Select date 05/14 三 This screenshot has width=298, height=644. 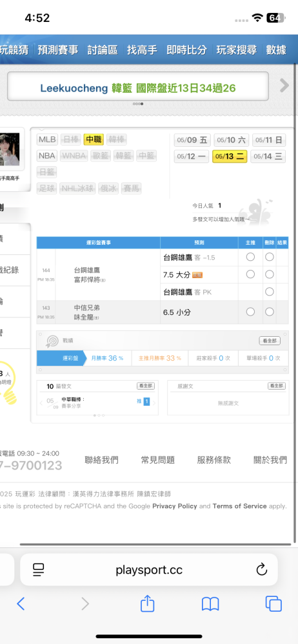[268, 156]
